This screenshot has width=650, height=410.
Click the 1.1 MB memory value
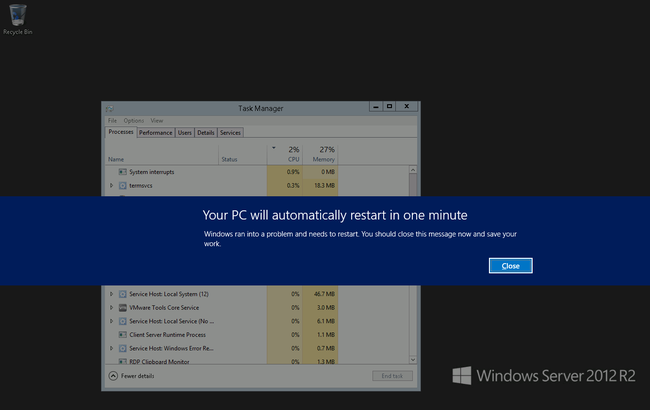point(326,335)
